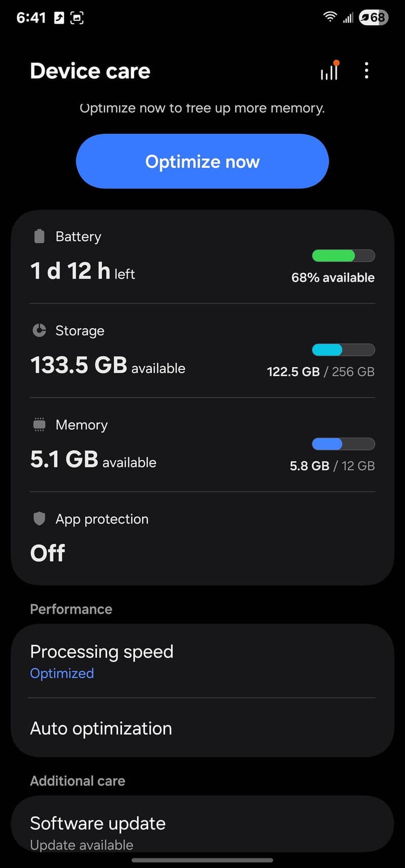Viewport: 405px width, 868px height.
Task: Tap the Battery icon
Action: (39, 236)
